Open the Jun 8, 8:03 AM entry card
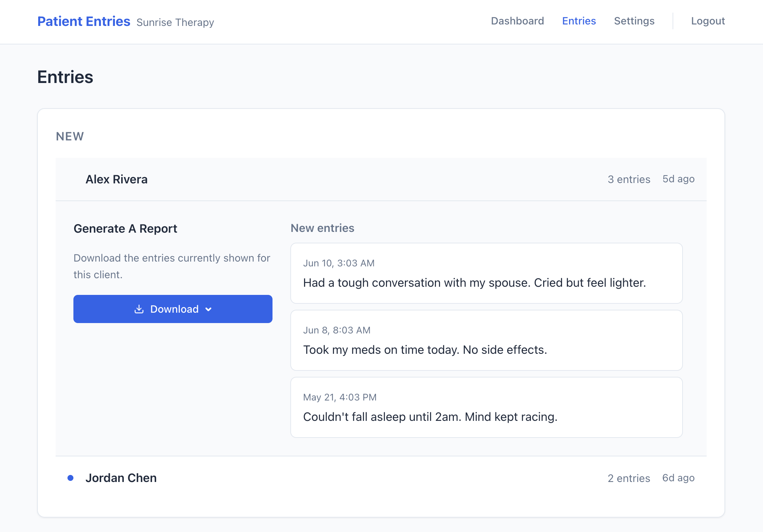 pyautogui.click(x=486, y=340)
